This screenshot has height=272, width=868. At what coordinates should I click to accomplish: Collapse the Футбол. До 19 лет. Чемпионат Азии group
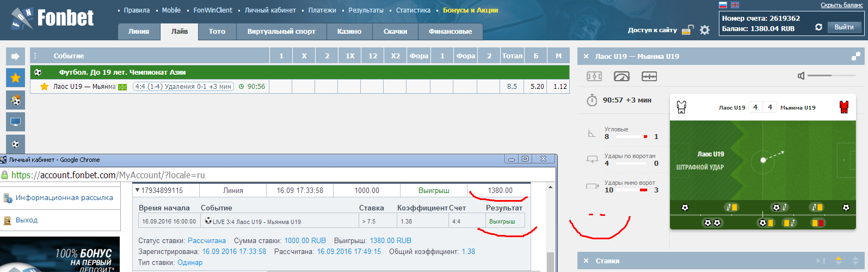coord(300,72)
